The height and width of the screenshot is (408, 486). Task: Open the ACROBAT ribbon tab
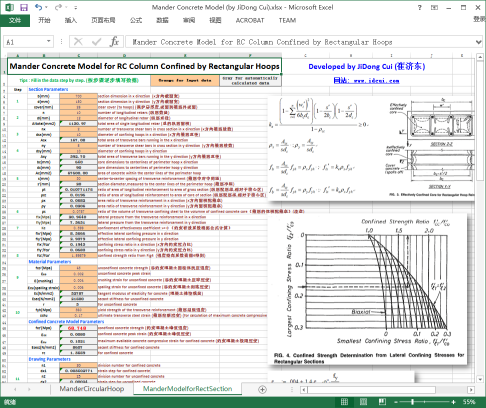pyautogui.click(x=250, y=20)
